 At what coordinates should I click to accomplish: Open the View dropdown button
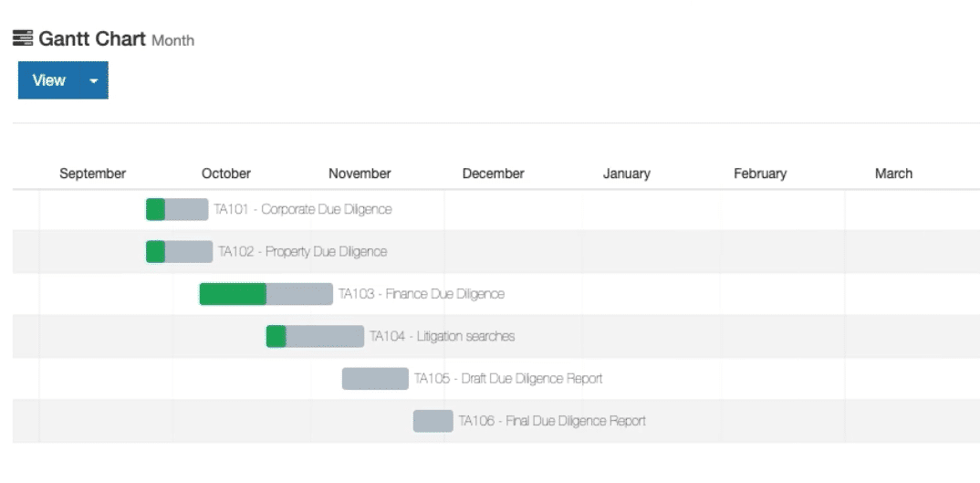point(51,80)
